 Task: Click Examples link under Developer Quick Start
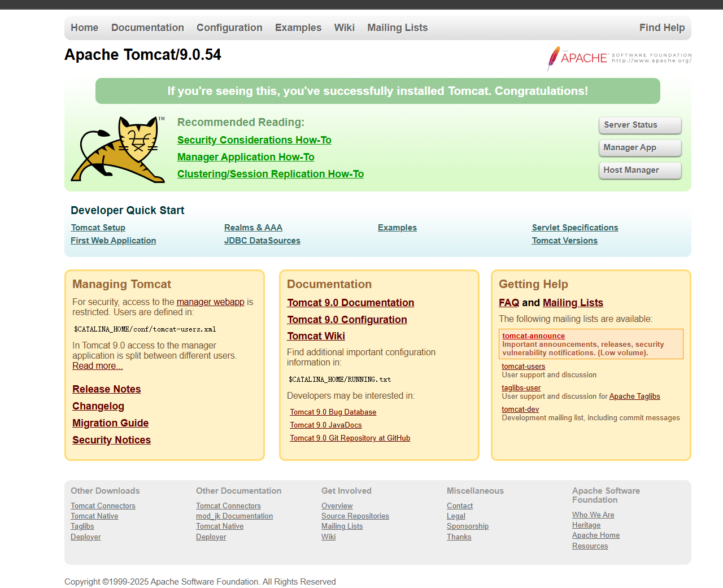(397, 228)
